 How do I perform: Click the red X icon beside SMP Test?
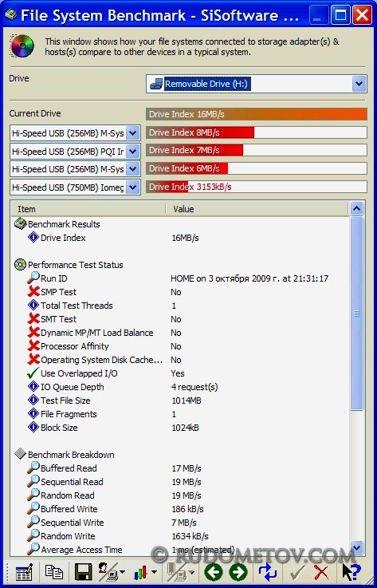click(33, 292)
